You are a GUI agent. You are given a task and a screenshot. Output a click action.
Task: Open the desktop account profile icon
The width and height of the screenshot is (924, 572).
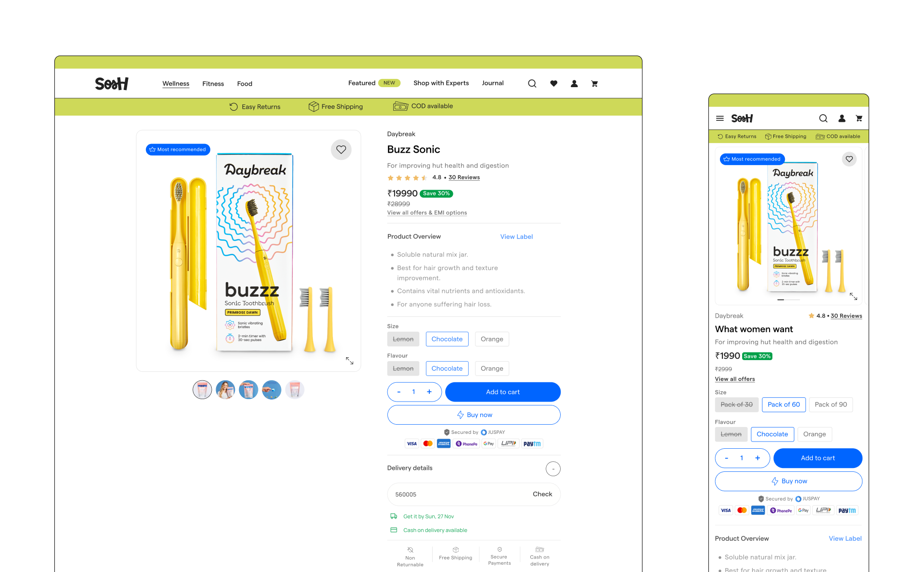[574, 84]
